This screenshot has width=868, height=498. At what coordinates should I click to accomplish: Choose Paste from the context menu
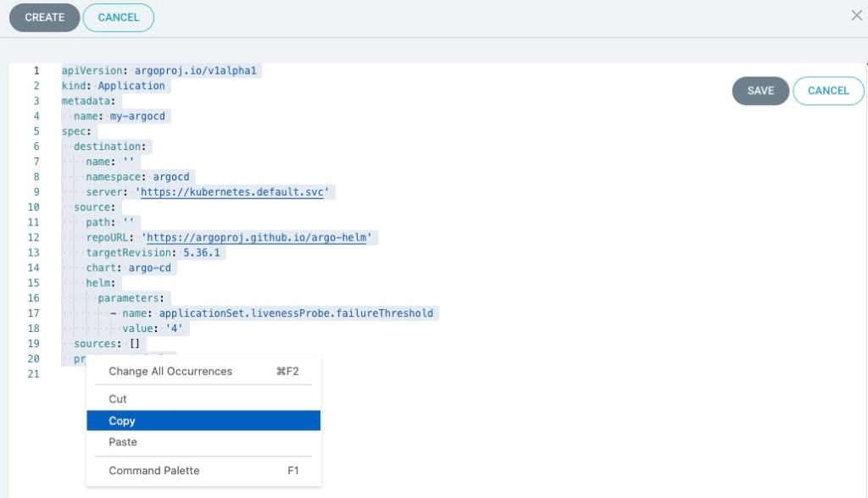click(x=123, y=442)
